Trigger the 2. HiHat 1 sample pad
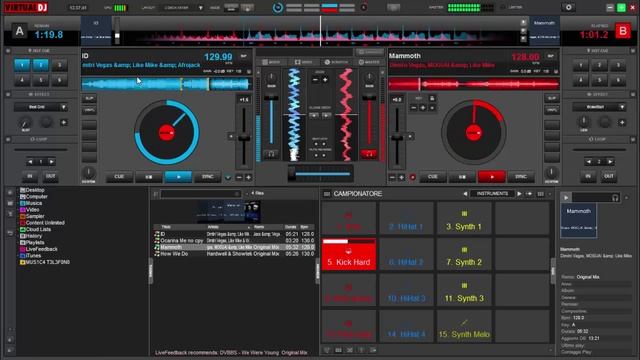The width and height of the screenshot is (640, 360). coord(406,219)
